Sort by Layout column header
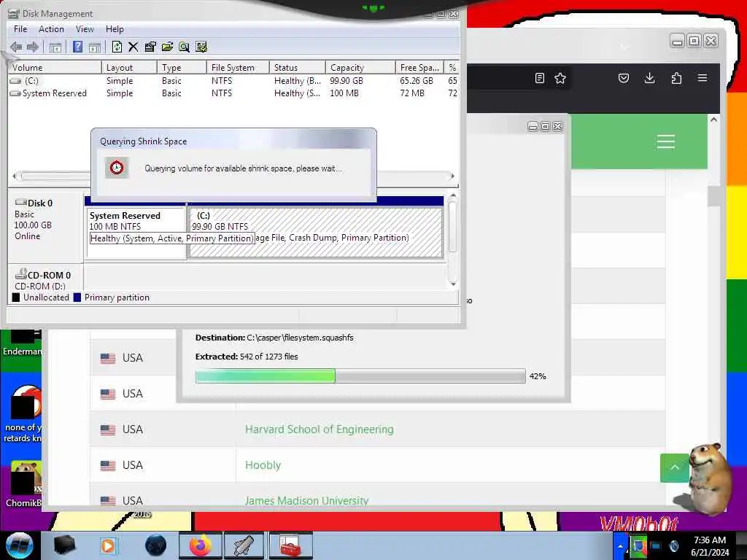Image resolution: width=747 pixels, height=560 pixels. (129, 68)
